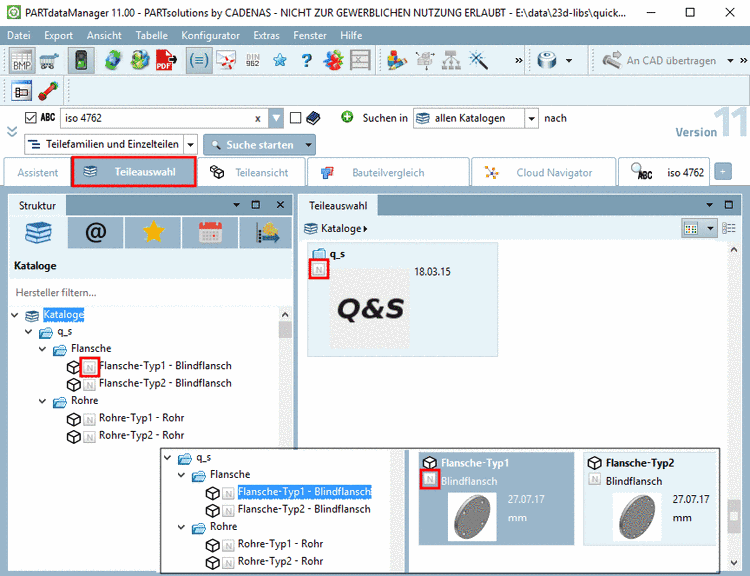Click the magic wand toolbar icon
Screen dimensions: 750x576
click(x=478, y=61)
